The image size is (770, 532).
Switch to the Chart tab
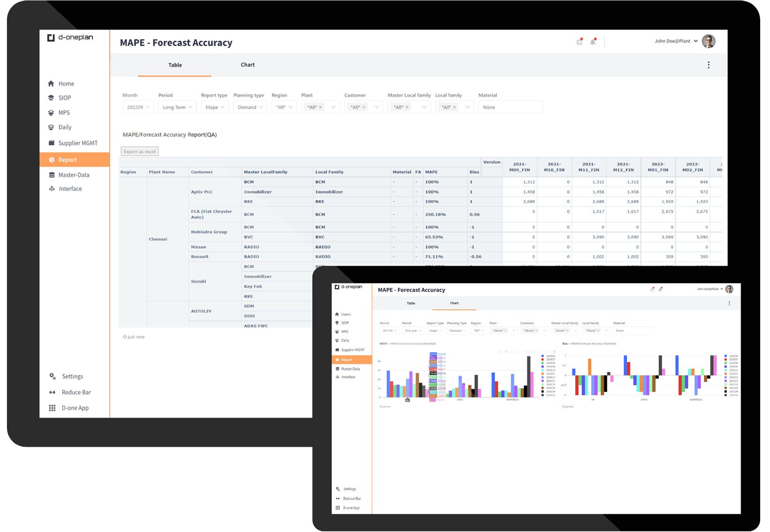248,64
